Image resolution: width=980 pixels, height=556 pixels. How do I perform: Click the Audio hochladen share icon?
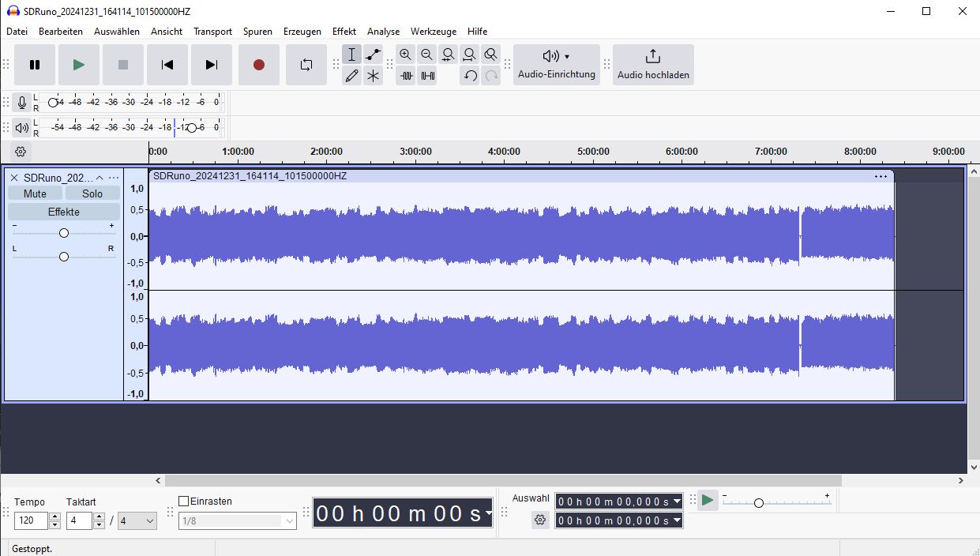(652, 65)
